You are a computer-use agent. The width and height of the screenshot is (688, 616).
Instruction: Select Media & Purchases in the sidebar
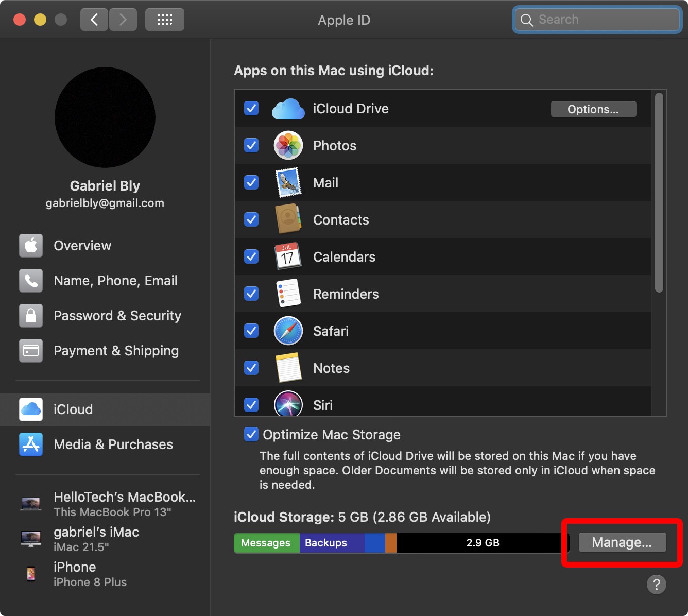[113, 444]
